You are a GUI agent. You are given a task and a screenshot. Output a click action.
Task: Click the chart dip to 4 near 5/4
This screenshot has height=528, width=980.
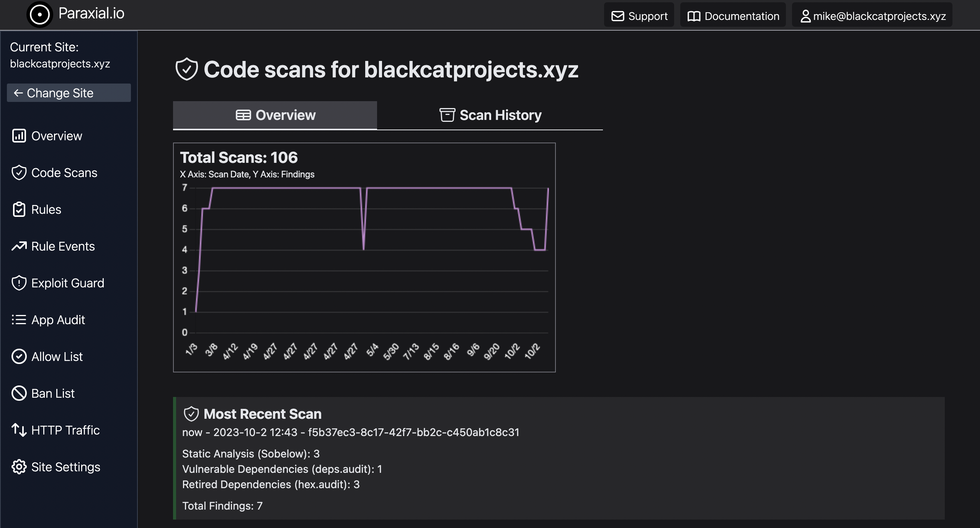[364, 249]
